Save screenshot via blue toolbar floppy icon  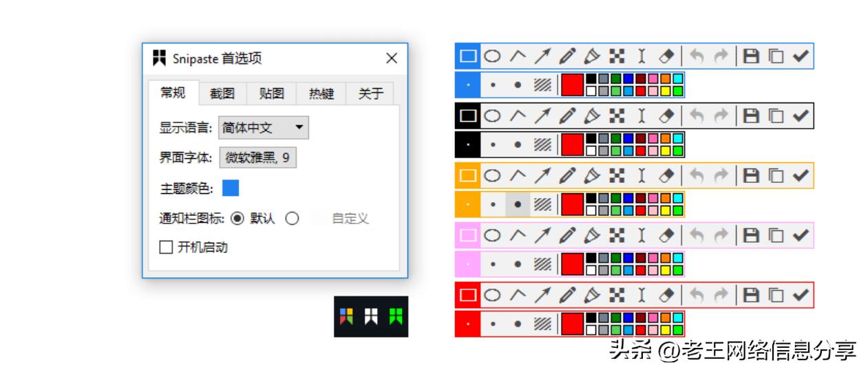[x=751, y=56]
